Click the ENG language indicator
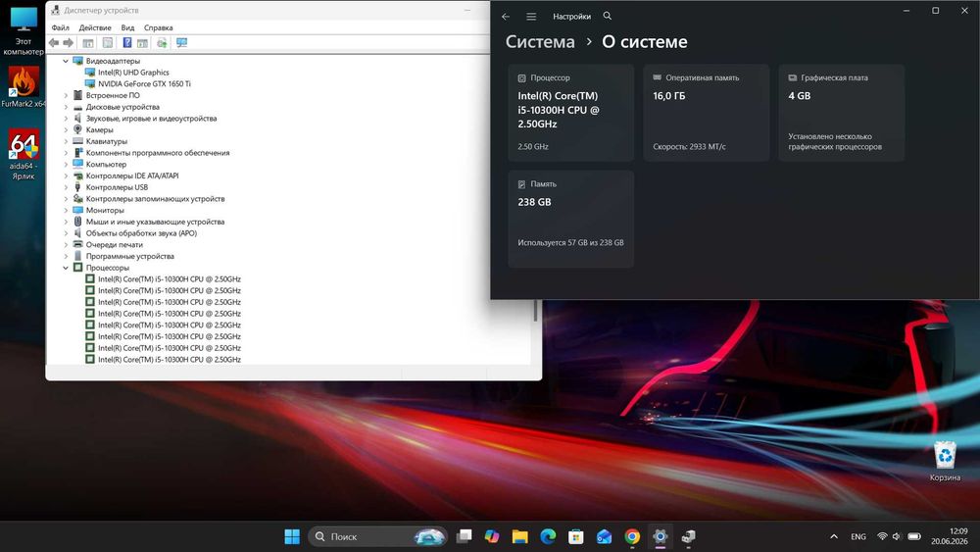Viewport: 980px width, 552px height. tap(858, 536)
